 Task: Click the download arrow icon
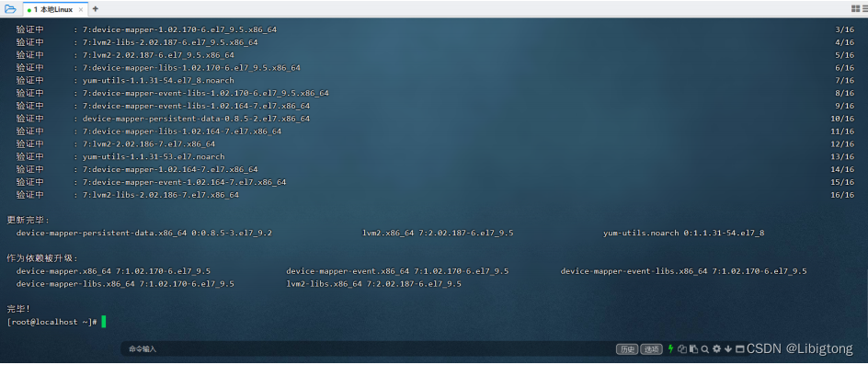click(x=728, y=349)
